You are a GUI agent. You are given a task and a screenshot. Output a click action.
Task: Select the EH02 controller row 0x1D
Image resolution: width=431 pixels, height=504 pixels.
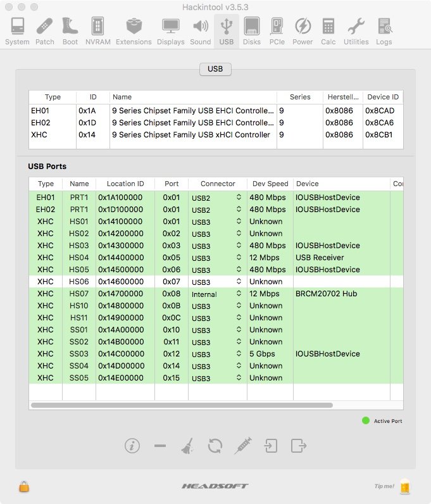pos(216,122)
